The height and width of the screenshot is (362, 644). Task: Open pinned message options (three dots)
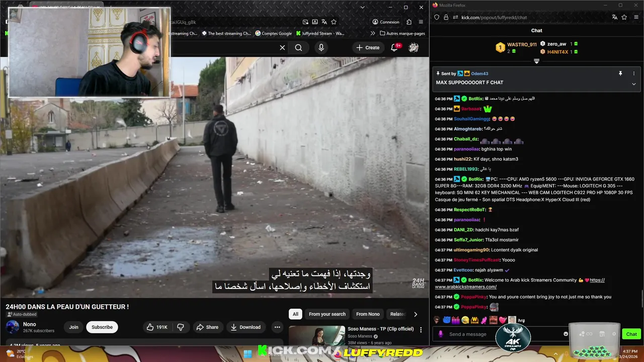633,73
